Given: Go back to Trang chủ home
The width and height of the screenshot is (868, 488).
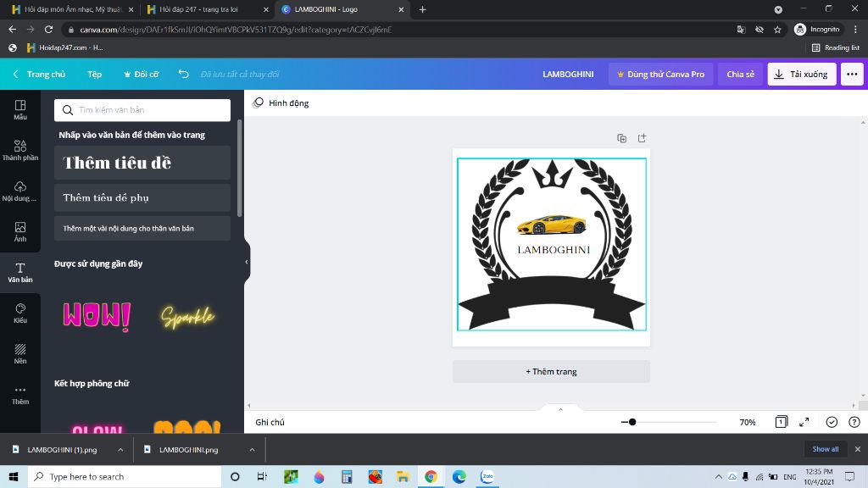Looking at the screenshot, I should point(39,75).
